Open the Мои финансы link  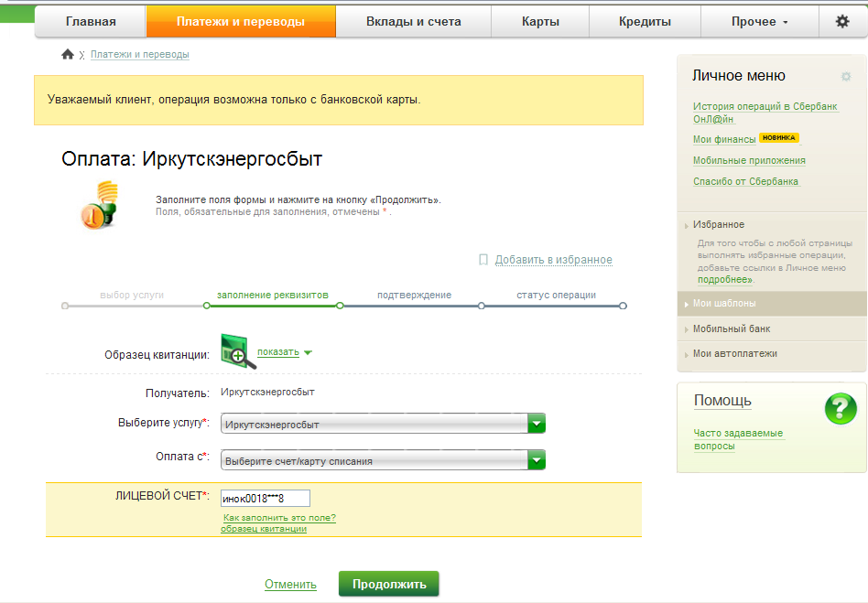pyautogui.click(x=724, y=139)
